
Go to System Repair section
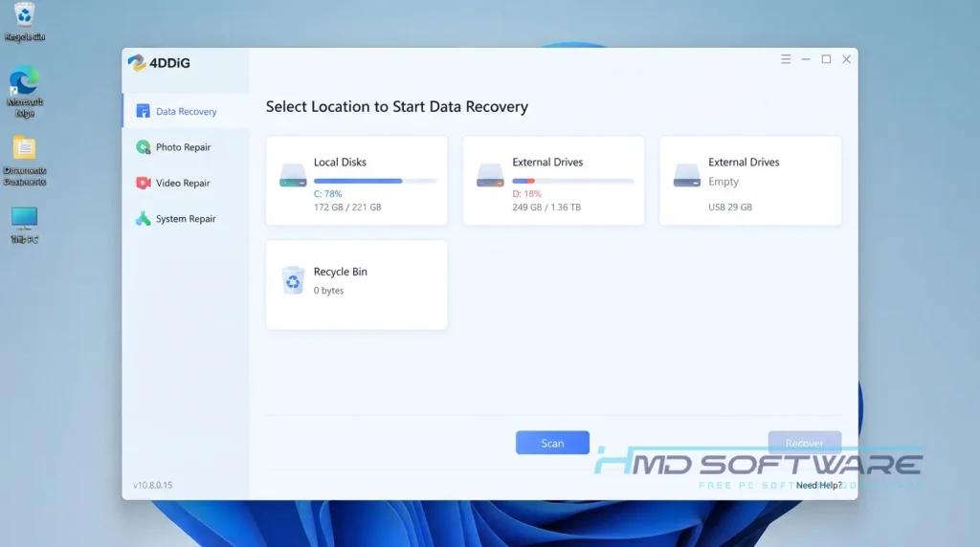click(186, 219)
